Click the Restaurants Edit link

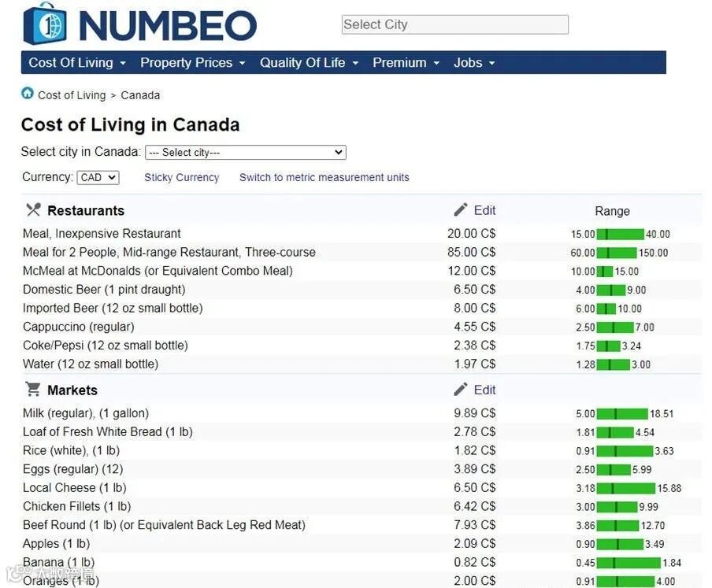point(484,210)
